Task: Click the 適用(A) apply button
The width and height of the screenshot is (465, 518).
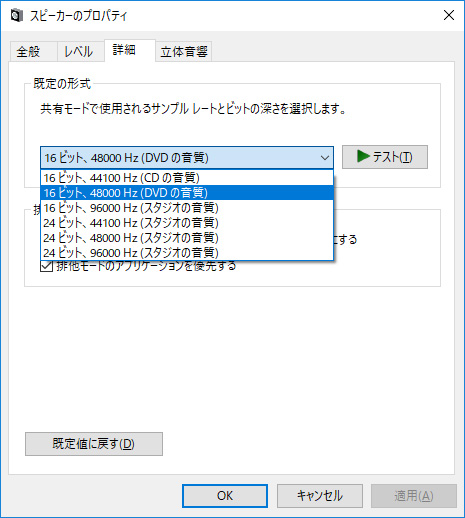Action: (x=414, y=496)
